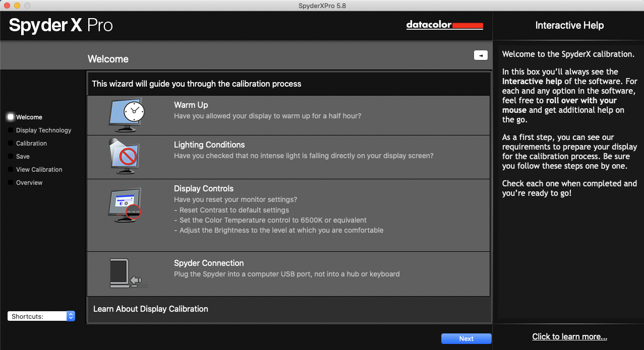Open Learn About Display Calibration

pos(151,309)
